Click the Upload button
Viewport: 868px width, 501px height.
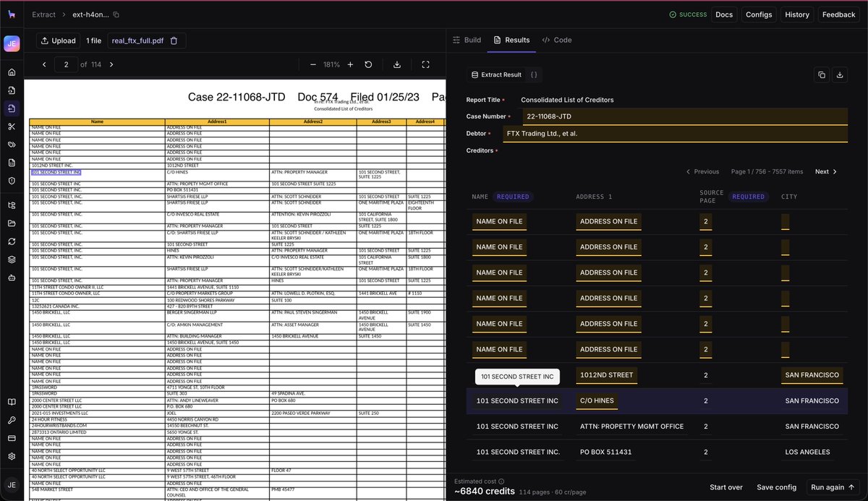(59, 40)
